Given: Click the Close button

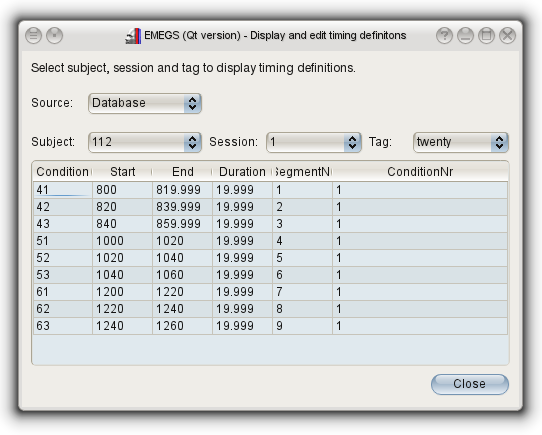Looking at the screenshot, I should click(470, 384).
